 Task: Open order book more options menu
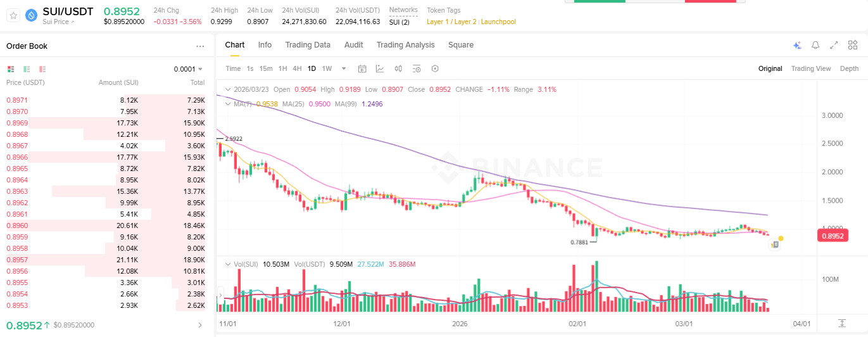tap(200, 46)
